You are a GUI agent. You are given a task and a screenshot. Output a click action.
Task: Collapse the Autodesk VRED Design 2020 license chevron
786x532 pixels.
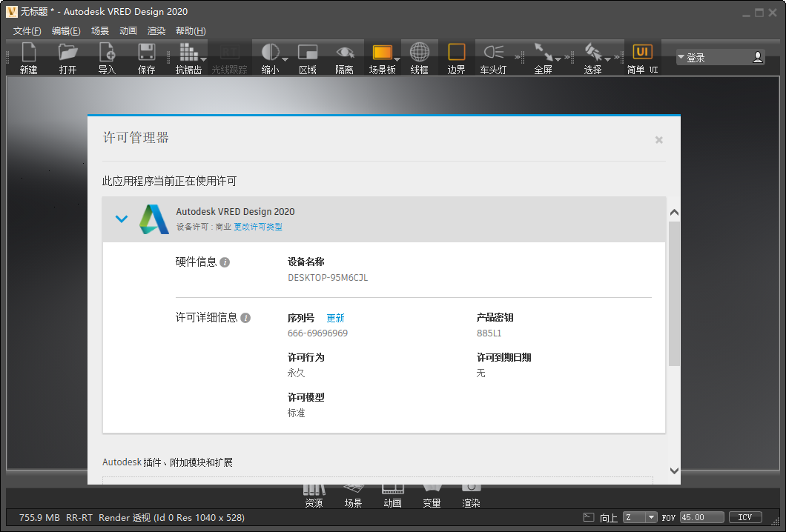click(122, 219)
